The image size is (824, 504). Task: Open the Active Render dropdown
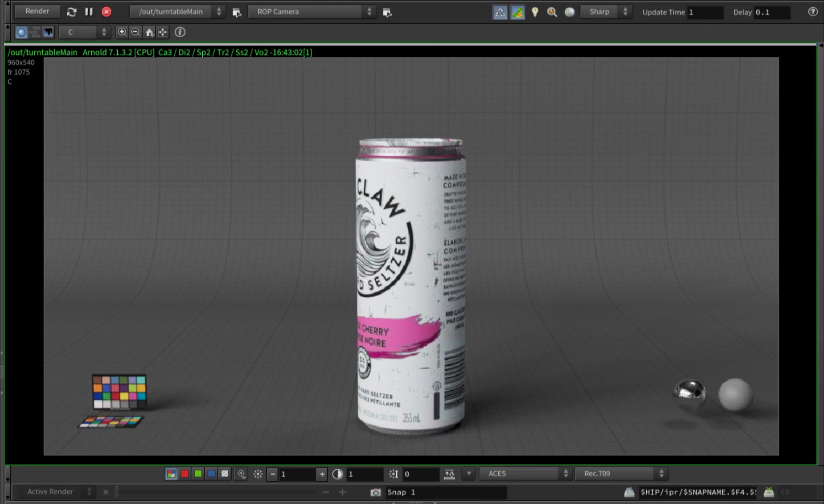click(56, 492)
